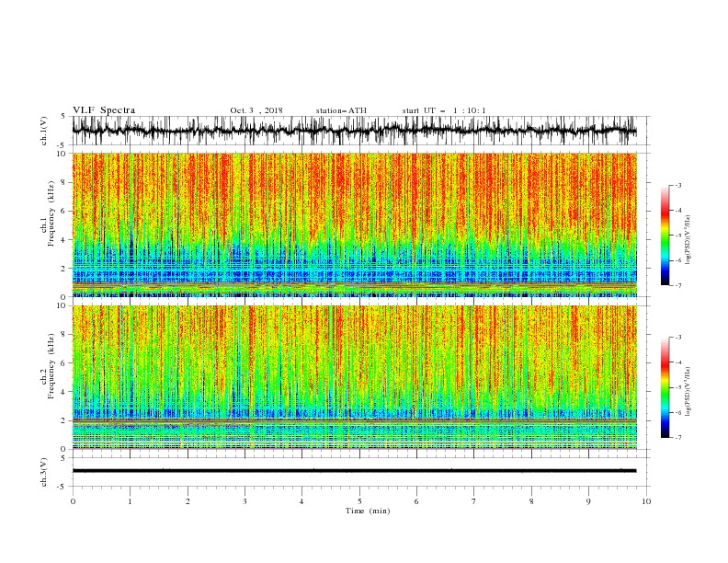The height and width of the screenshot is (563, 728).
Task: Select the log(PSD) label beside ch.2 colorbar
Action: [688, 392]
